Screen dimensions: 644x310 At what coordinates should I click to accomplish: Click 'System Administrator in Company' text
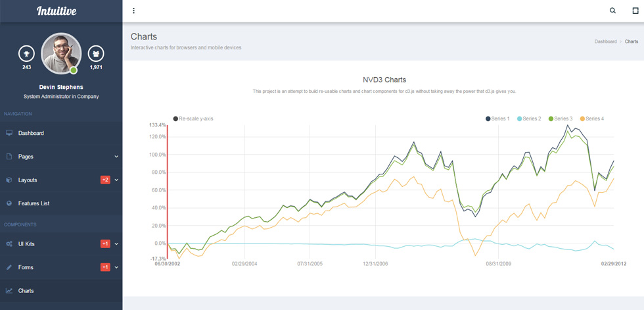pyautogui.click(x=61, y=97)
